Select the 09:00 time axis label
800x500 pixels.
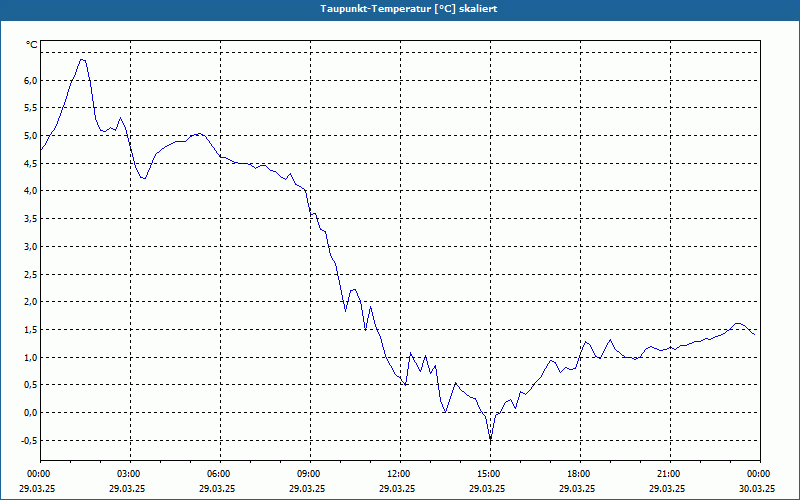click(310, 474)
